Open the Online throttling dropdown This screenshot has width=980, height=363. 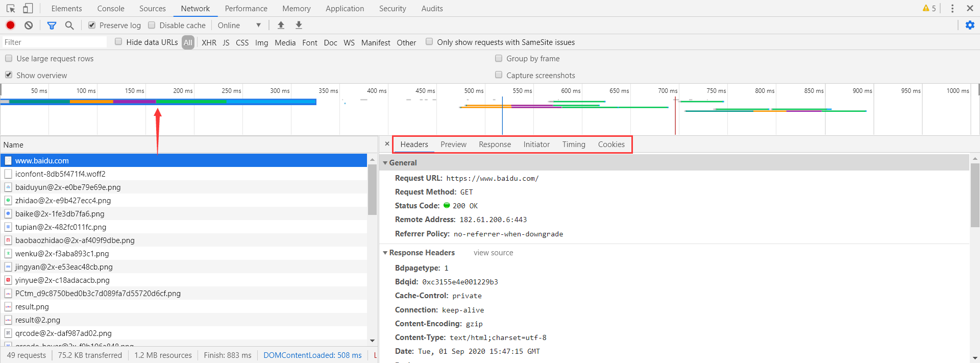pyautogui.click(x=239, y=25)
